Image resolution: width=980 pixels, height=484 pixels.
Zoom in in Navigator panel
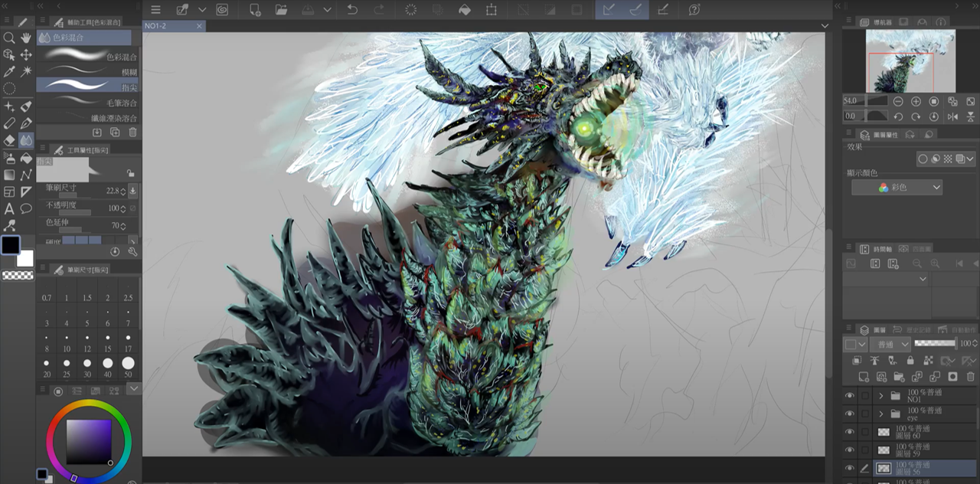click(916, 101)
